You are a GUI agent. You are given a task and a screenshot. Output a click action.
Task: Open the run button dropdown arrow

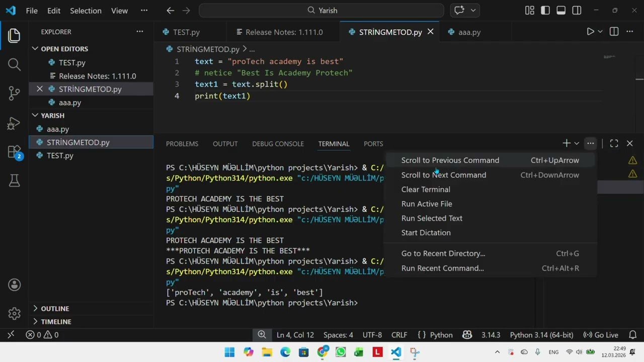600,32
